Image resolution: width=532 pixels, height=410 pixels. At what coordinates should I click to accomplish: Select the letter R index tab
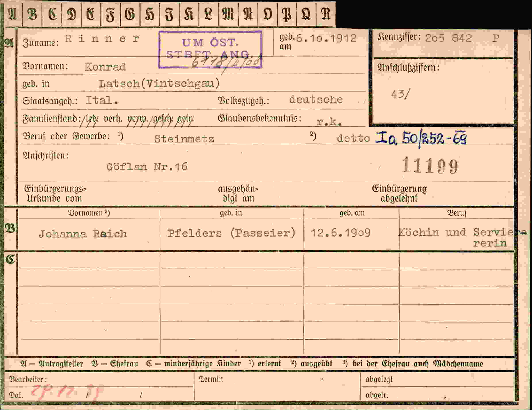click(326, 14)
